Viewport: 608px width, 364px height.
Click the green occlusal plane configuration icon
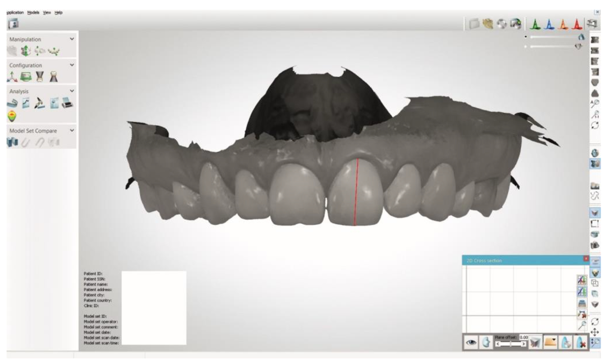pos(26,77)
